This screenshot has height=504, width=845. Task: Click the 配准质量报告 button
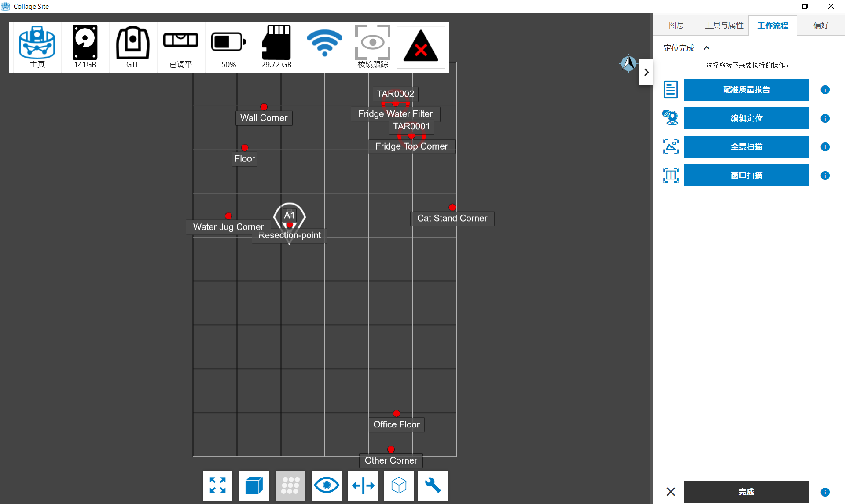pos(746,90)
